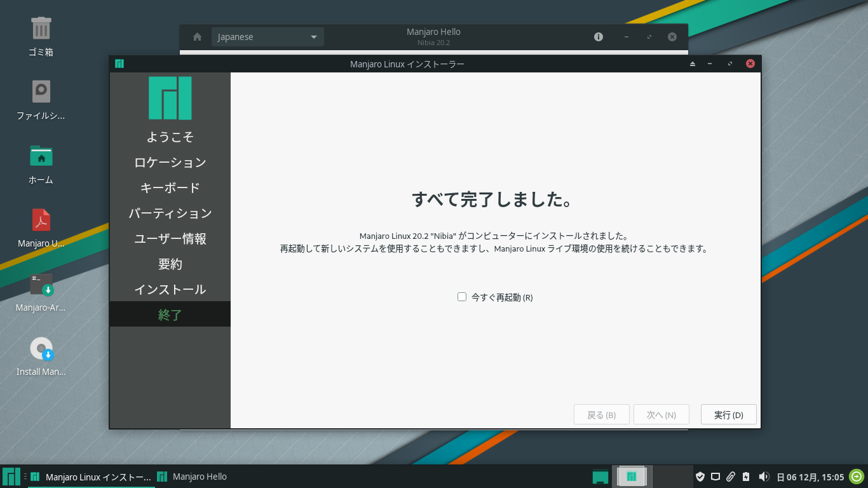Open the display network tray icon
Viewport: 868px width, 488px height.
(715, 477)
